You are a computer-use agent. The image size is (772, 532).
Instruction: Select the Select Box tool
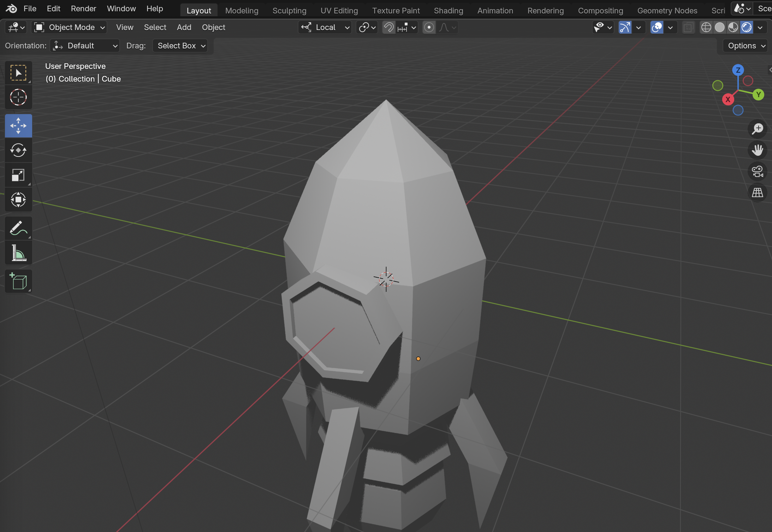point(18,73)
